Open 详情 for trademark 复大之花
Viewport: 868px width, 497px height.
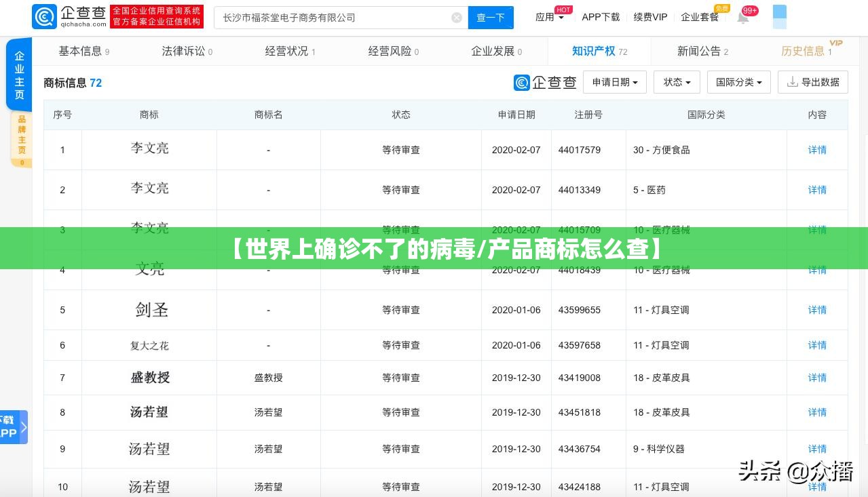[x=817, y=345]
